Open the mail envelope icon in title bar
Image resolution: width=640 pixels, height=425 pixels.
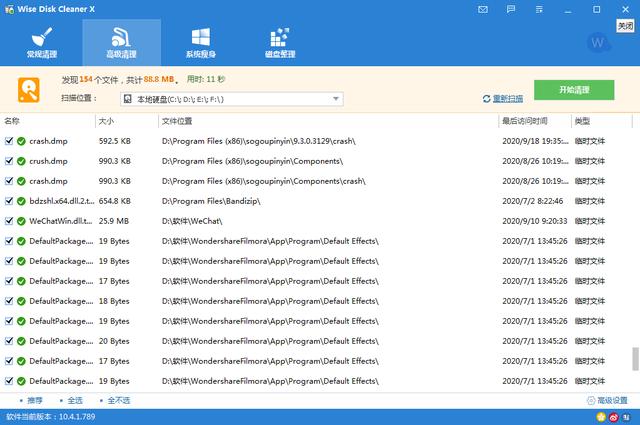(482, 9)
